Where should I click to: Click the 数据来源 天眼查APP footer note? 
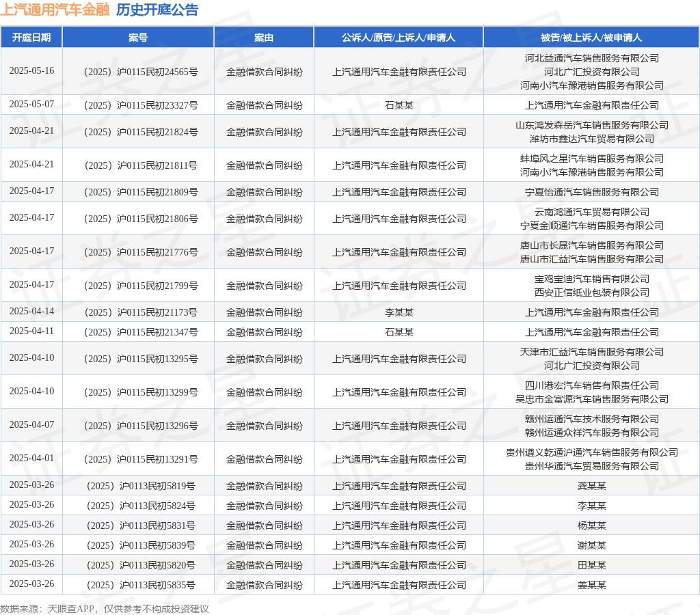click(x=105, y=609)
